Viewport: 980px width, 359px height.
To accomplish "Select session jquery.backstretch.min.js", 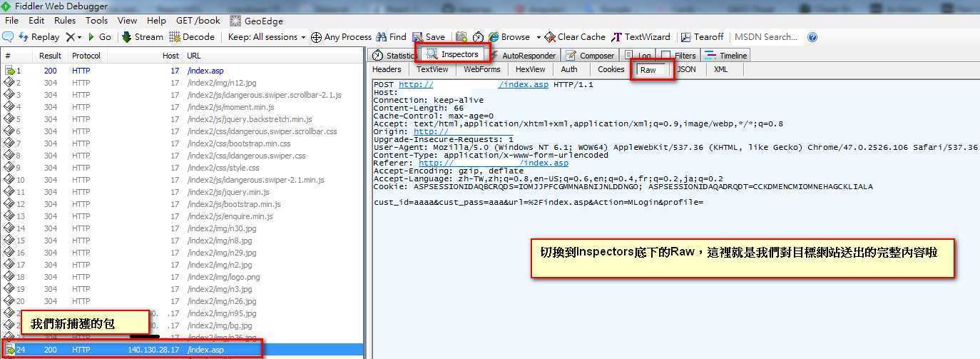I will 183,119.
